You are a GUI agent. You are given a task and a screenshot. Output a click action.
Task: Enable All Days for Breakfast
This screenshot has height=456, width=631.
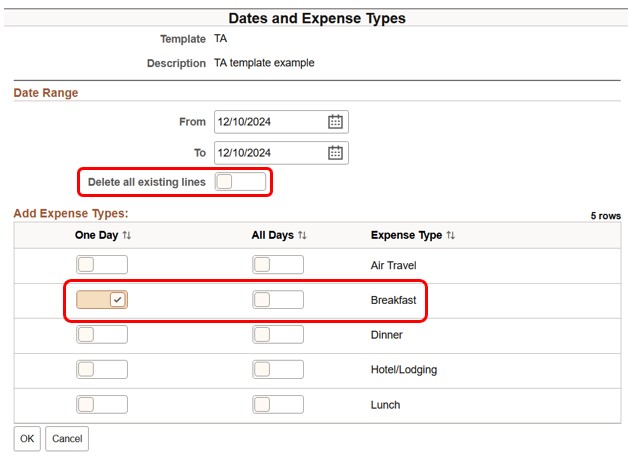(x=277, y=300)
